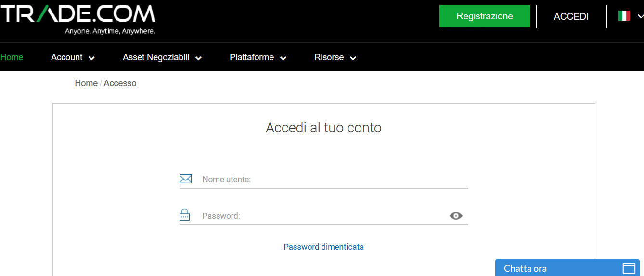This screenshot has width=644, height=276.
Task: Expand the Asset Negoziabili chevron
Action: click(198, 58)
